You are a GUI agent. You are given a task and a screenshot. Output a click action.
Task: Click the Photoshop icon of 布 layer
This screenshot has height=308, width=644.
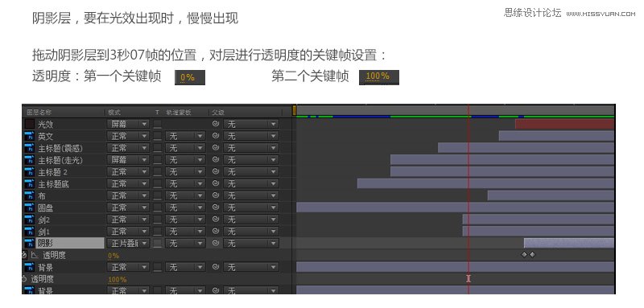tap(29, 195)
